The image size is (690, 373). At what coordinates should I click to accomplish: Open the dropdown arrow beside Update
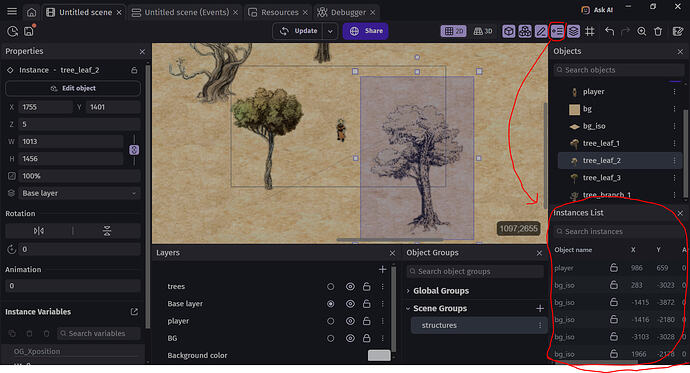tap(330, 31)
